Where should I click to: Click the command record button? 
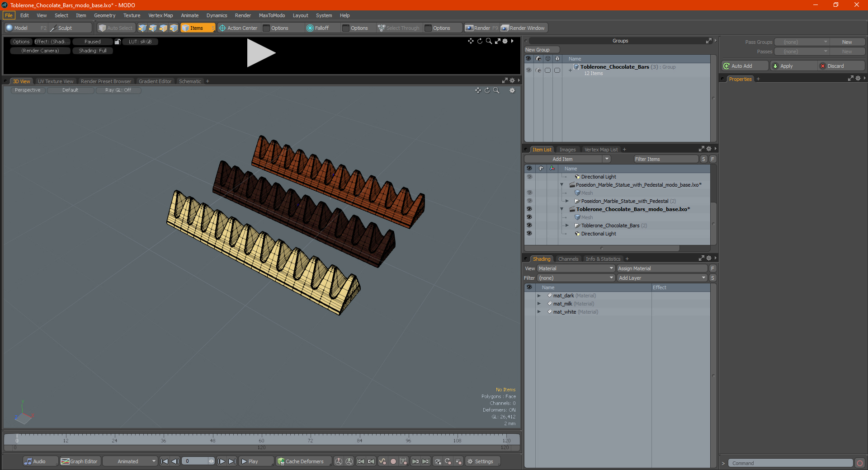coord(860,463)
